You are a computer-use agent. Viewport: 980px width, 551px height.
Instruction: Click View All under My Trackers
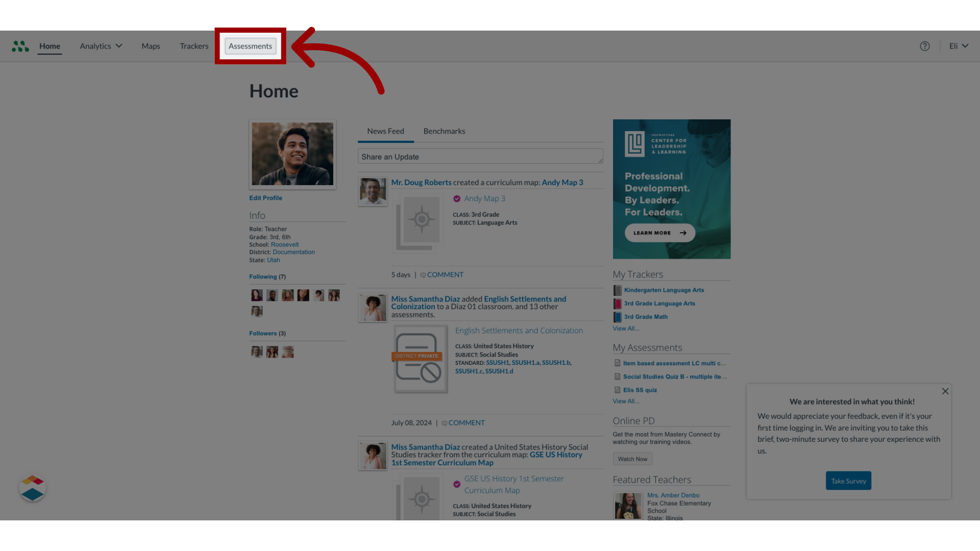[x=625, y=329]
